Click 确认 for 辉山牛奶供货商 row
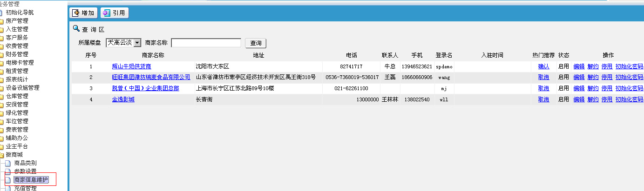 click(544, 66)
